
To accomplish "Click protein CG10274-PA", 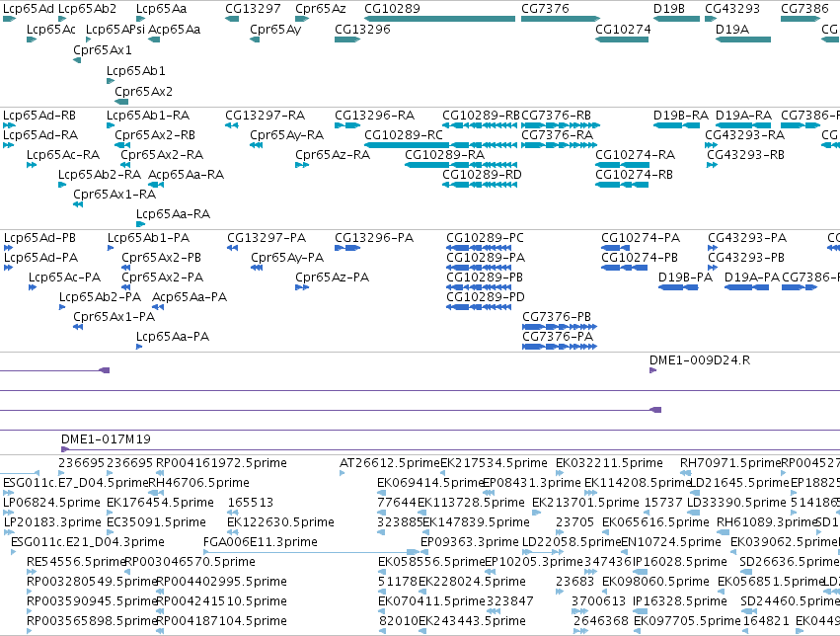I will click(x=641, y=238).
